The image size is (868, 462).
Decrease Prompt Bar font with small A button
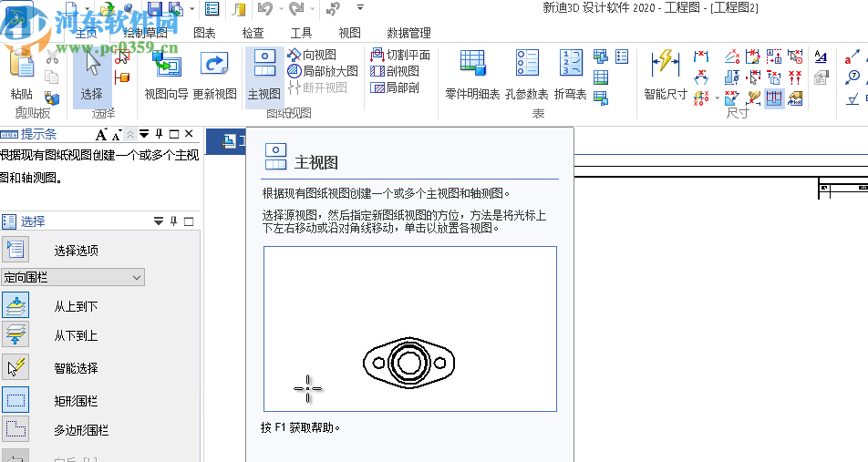coord(116,135)
